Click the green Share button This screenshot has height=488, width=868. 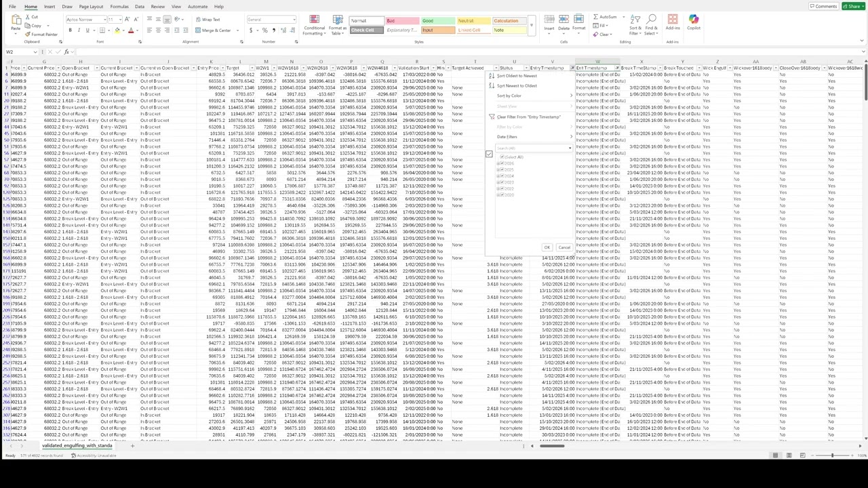click(852, 7)
